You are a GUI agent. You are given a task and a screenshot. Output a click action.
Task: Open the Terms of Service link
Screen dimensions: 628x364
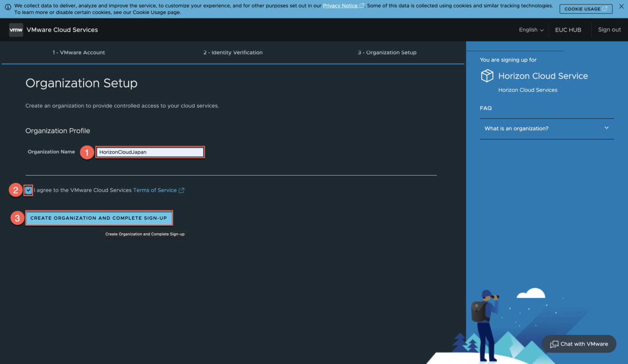(x=155, y=190)
